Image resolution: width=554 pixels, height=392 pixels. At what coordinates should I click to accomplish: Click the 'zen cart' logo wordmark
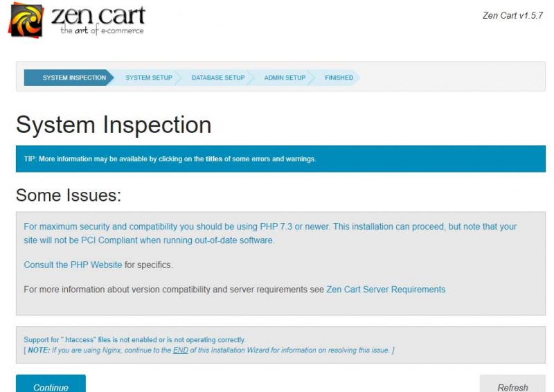click(x=98, y=15)
